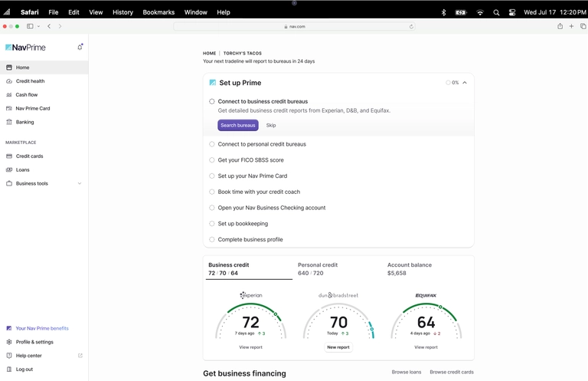This screenshot has width=588, height=381.
Task: Click the HOME breadcrumb
Action: (x=209, y=54)
